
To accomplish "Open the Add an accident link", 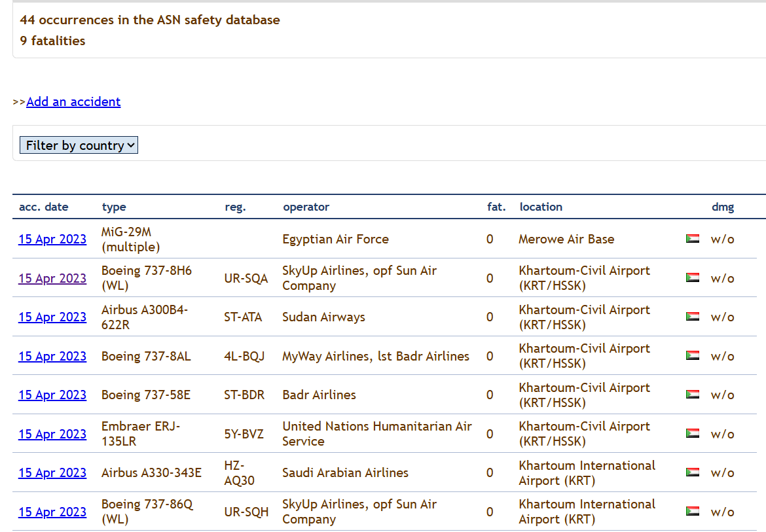I will click(x=73, y=101).
